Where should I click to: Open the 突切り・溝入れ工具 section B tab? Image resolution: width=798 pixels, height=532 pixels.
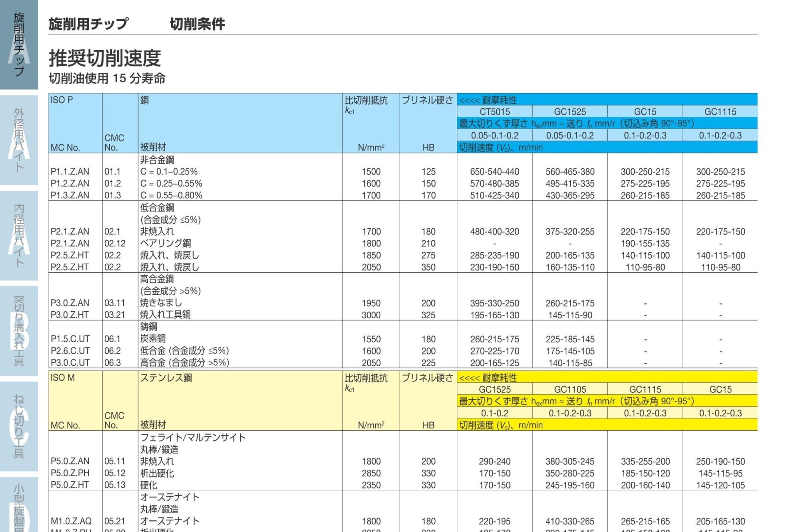pos(19,331)
